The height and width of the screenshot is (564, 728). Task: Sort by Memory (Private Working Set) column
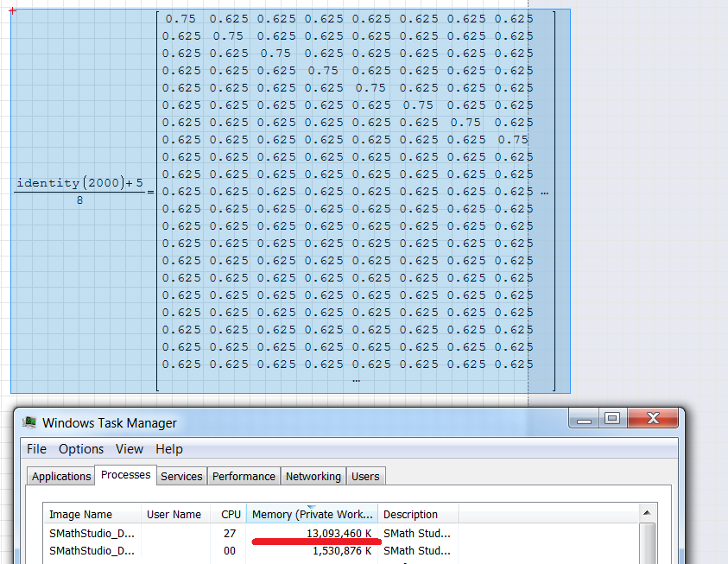[x=312, y=514]
